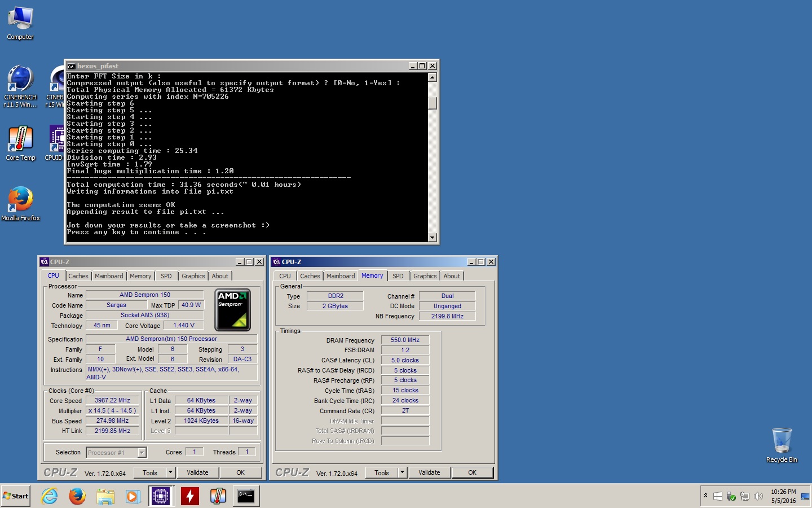Screen dimensions: 812x508
Task: Click Validate in right CPU-Z
Action: [429, 472]
